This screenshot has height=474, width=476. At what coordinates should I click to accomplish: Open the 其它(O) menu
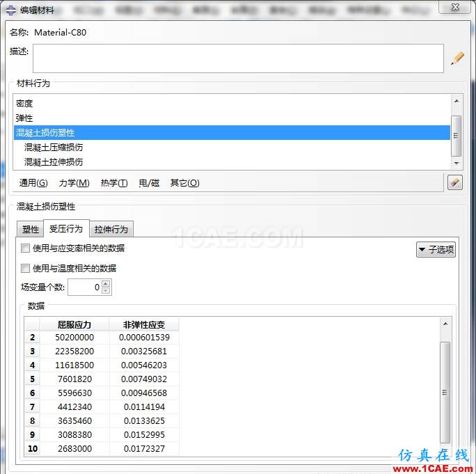tap(185, 183)
